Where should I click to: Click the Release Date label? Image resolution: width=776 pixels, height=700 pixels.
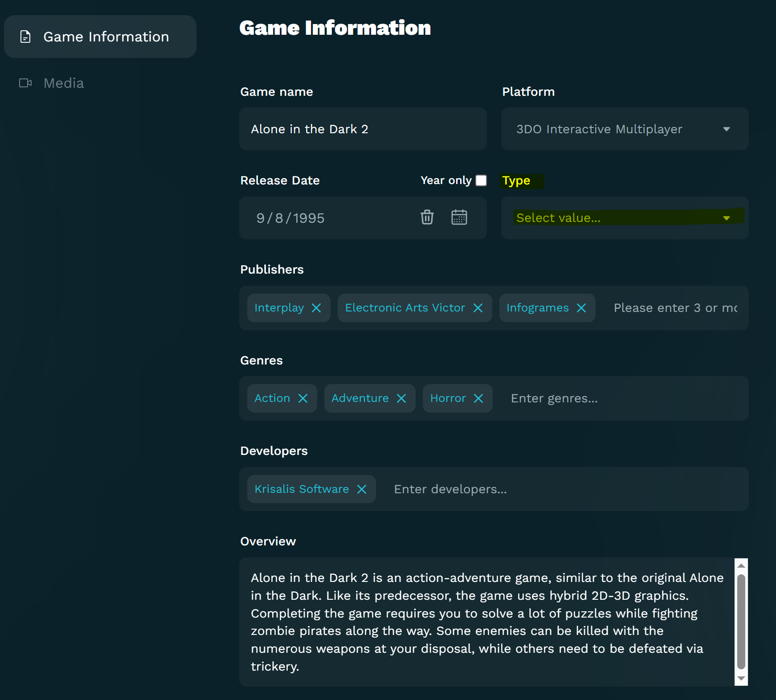click(280, 180)
